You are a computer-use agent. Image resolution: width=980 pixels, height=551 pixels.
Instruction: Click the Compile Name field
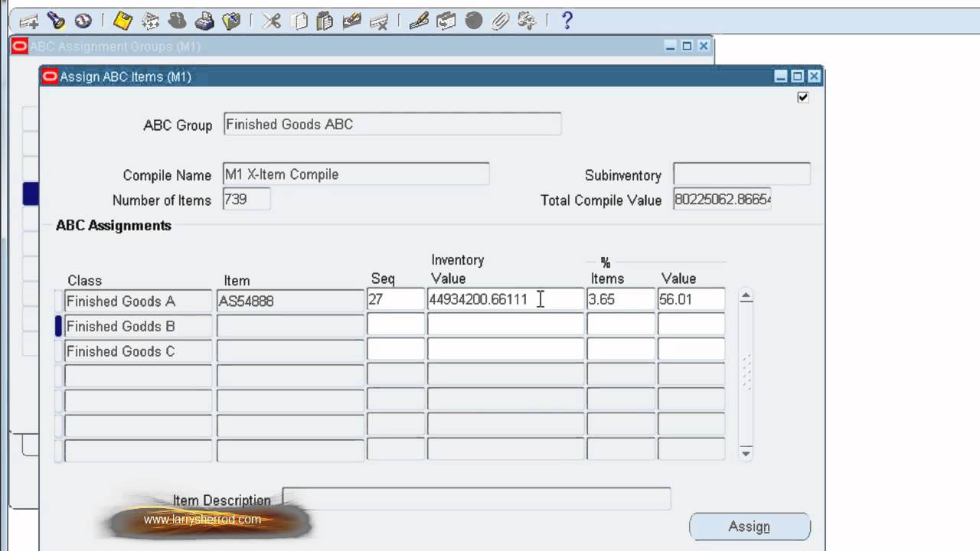(x=356, y=174)
